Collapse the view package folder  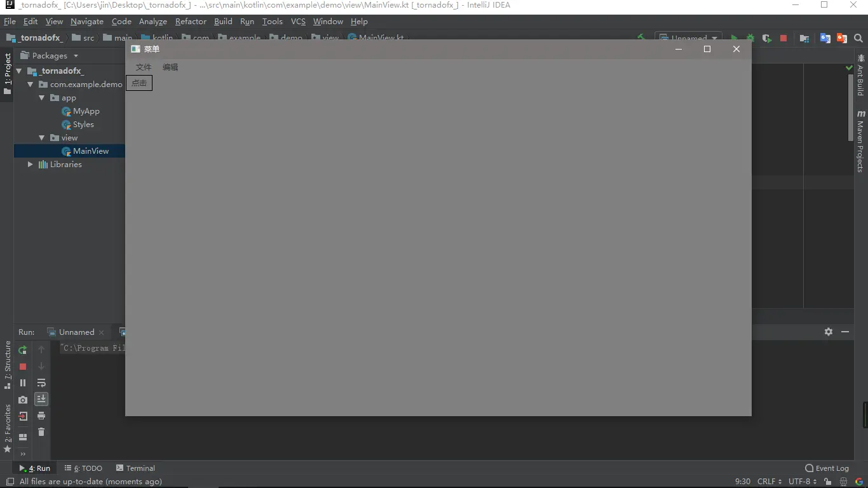coord(41,138)
